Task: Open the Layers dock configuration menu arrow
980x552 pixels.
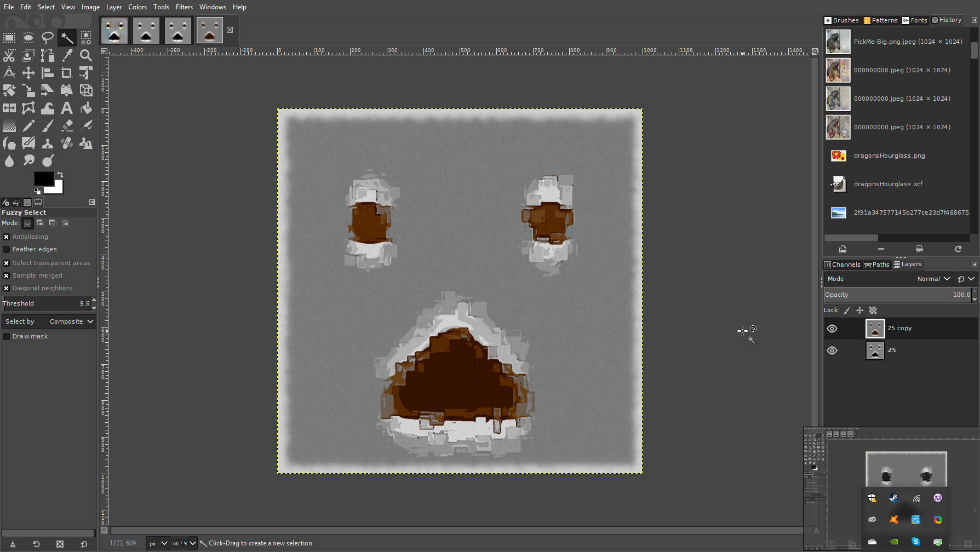Action: coord(974,264)
